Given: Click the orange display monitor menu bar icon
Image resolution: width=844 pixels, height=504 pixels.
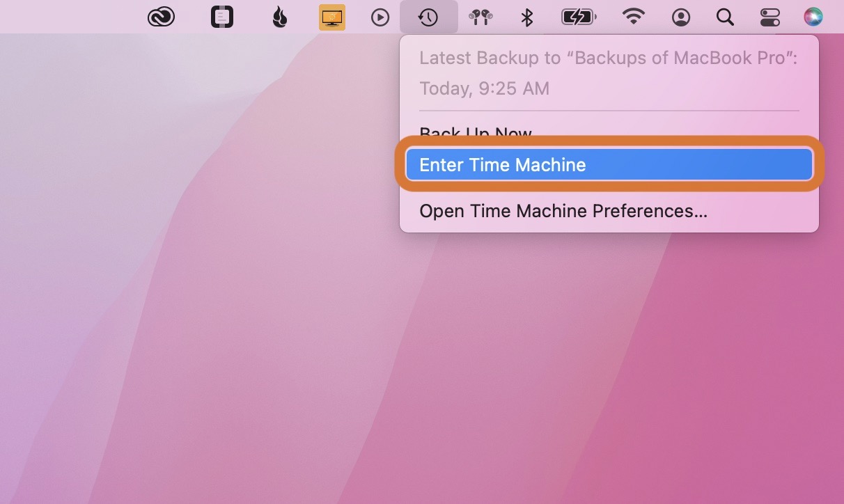Looking at the screenshot, I should 332,17.
